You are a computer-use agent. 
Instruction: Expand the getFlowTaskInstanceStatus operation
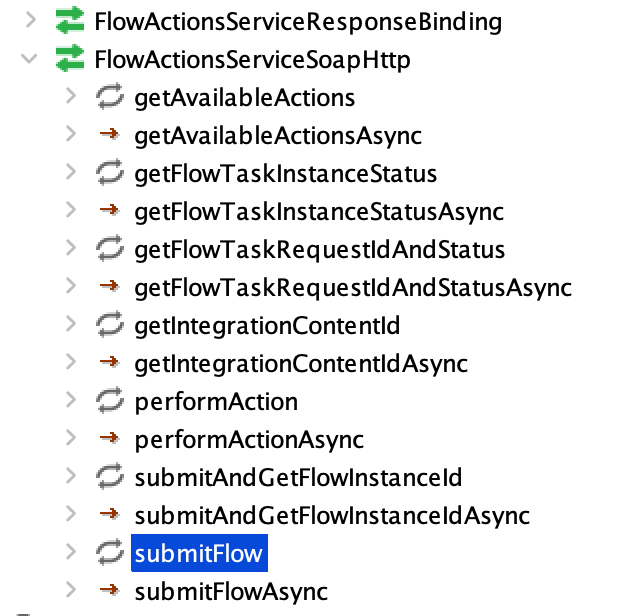point(70,173)
